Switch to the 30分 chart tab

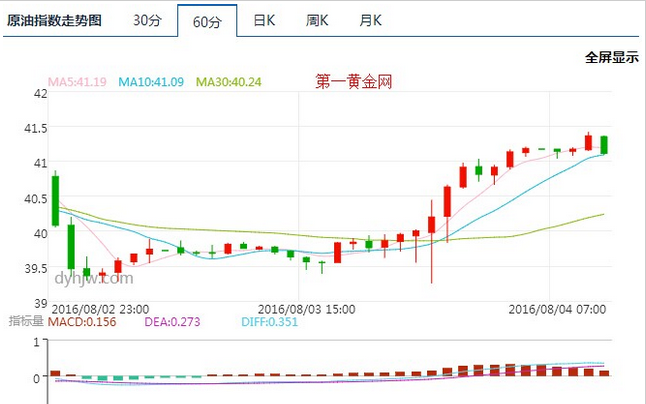pos(147,20)
